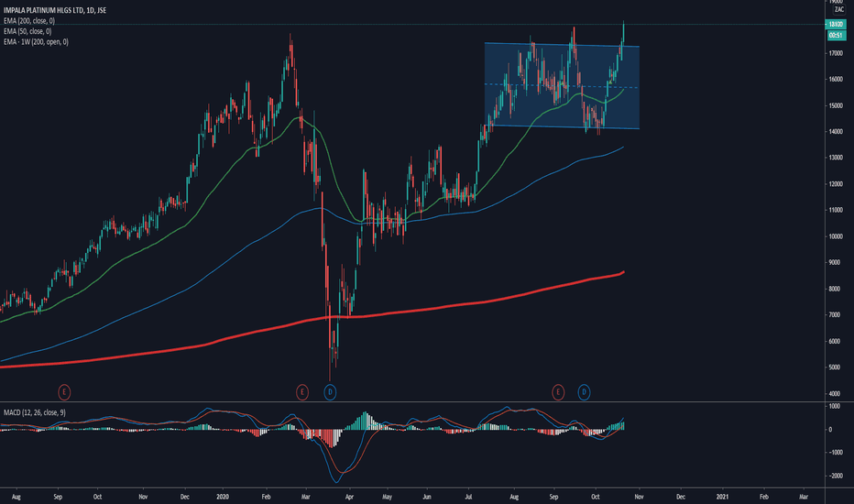Viewport: 854px width, 504px height.
Task: Click the current price label 18100
Action: 836,25
